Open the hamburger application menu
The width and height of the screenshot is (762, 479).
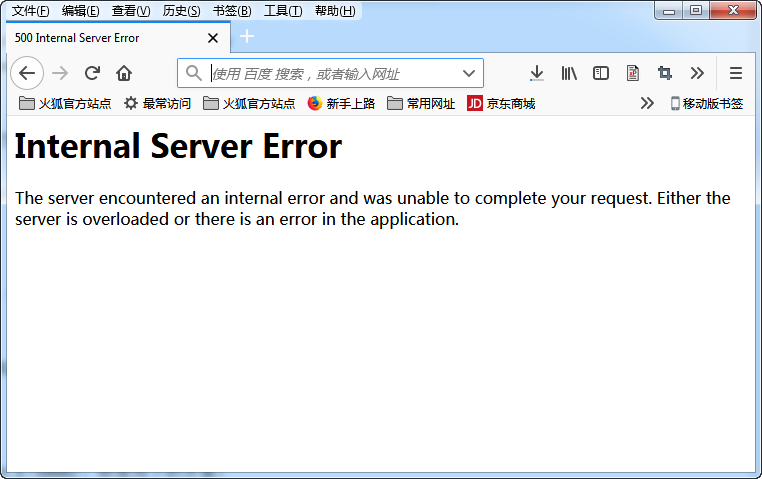pyautogui.click(x=736, y=73)
